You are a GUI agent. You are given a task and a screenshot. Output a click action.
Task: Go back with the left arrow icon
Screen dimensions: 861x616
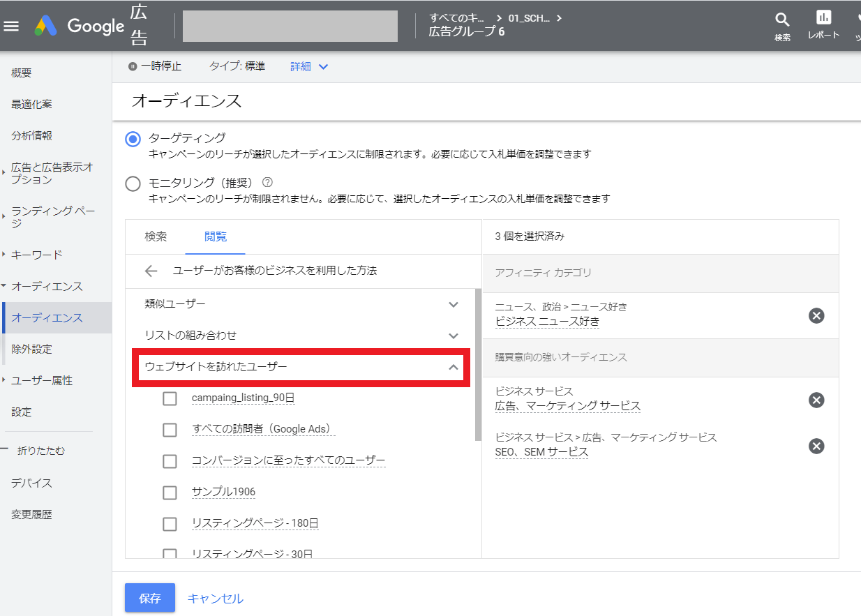click(151, 271)
